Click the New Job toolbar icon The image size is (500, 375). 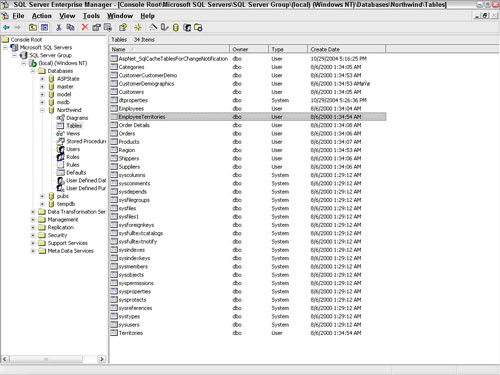[198, 28]
